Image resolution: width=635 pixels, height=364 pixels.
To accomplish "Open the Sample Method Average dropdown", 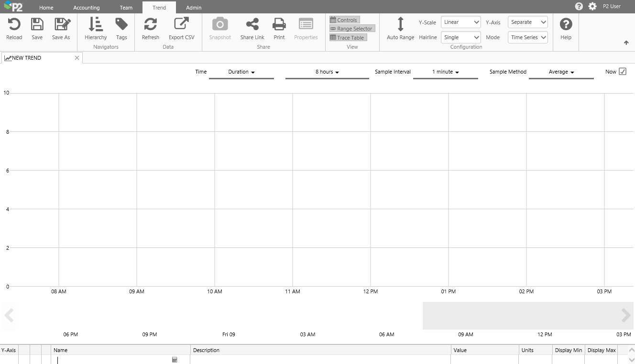I will 561,72.
